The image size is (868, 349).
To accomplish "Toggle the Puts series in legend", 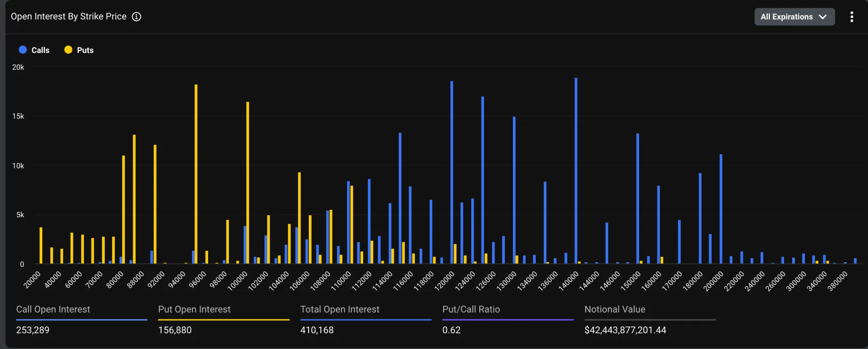I will tap(85, 50).
